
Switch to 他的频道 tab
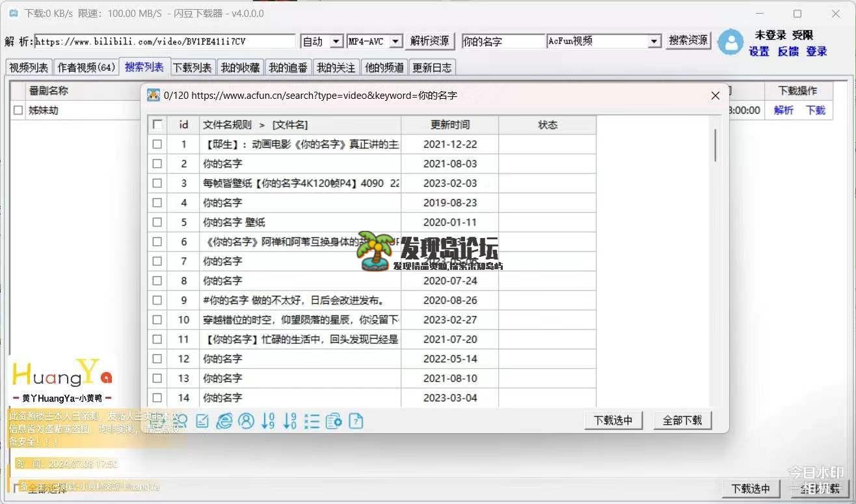pyautogui.click(x=384, y=68)
